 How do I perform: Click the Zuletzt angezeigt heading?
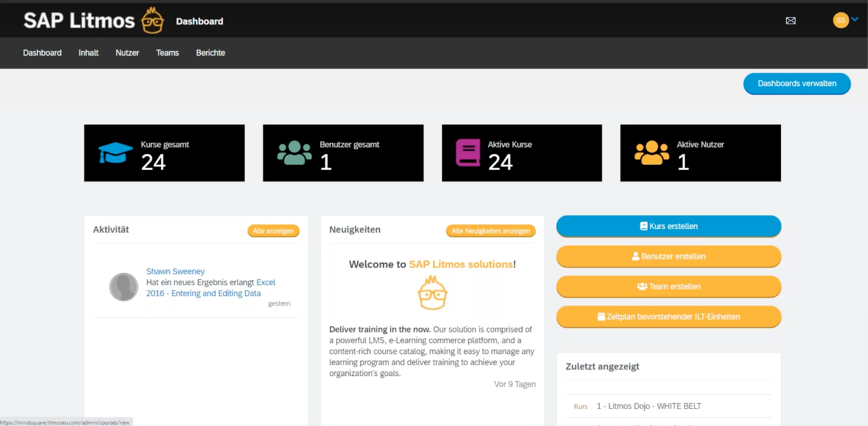602,366
